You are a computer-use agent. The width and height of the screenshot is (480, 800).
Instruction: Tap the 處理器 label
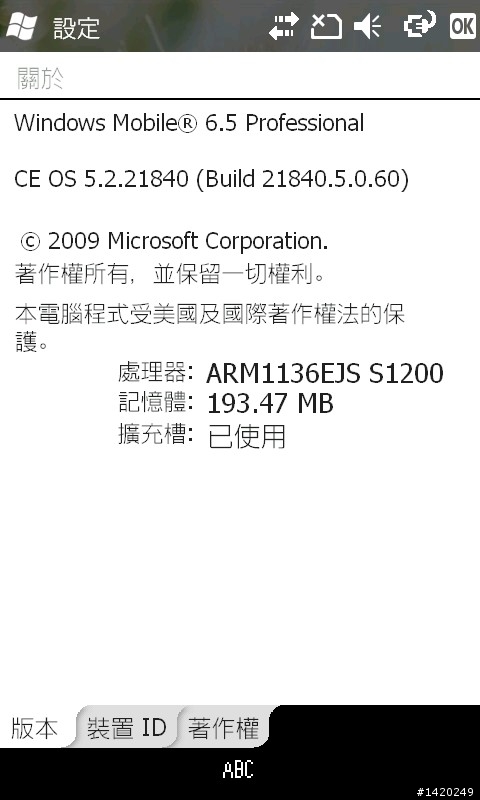[x=155, y=373]
